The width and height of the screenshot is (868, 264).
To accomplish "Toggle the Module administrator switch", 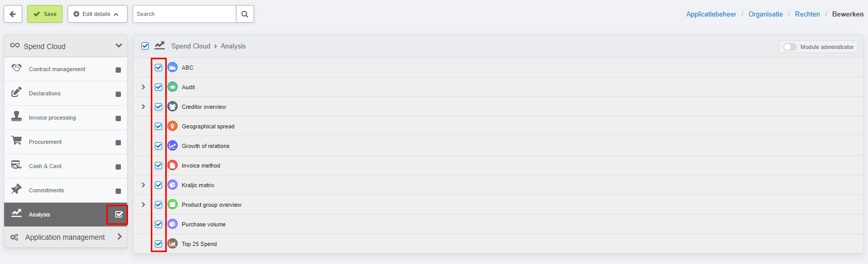I will tap(790, 47).
